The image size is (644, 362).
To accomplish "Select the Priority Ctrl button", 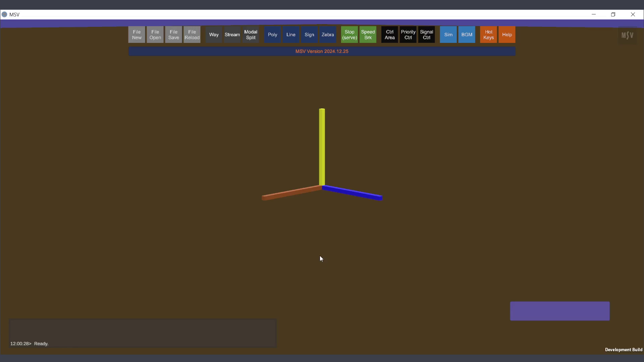I will click(408, 35).
